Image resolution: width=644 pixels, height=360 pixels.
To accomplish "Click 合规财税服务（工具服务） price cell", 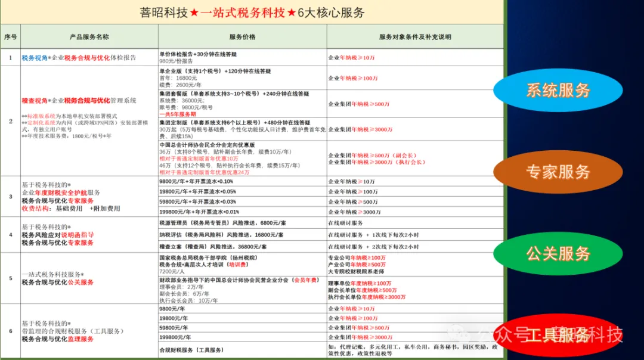I will (242, 350).
